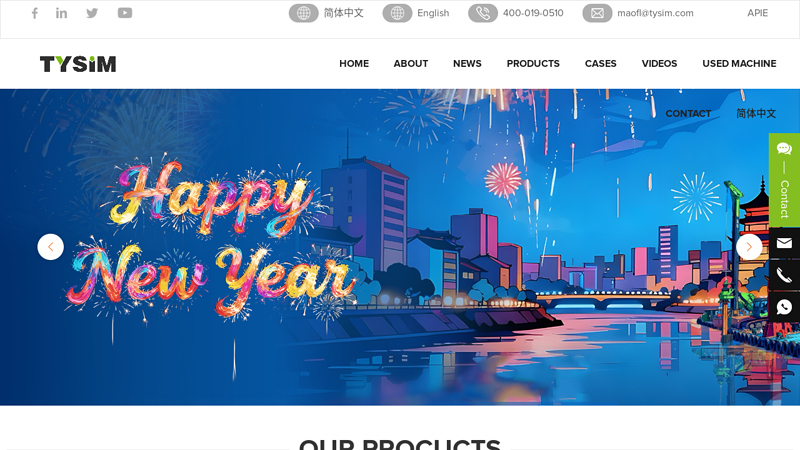Open the APIE link in top bar
800x450 pixels.
[757, 13]
